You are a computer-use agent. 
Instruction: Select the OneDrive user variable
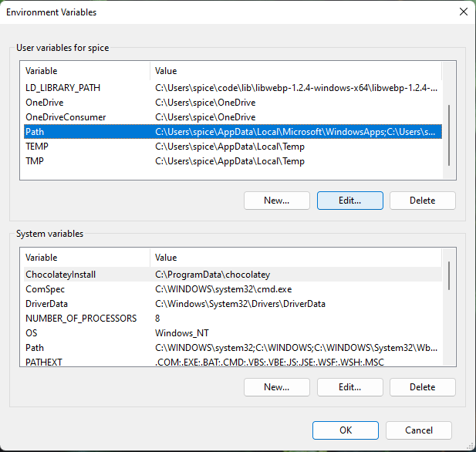[44, 103]
